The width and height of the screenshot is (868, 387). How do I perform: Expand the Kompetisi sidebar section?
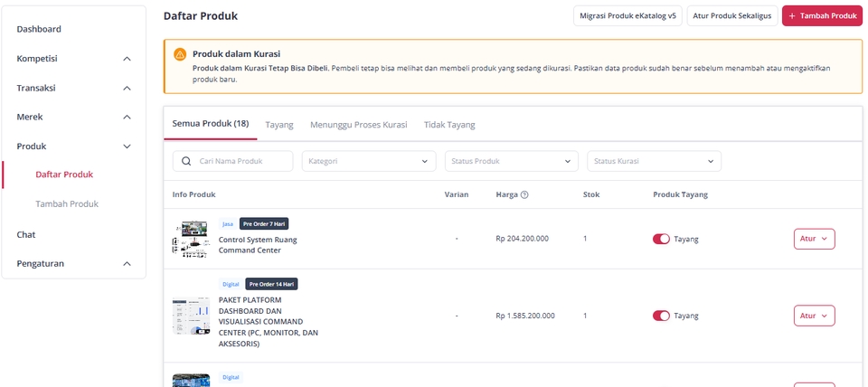click(x=127, y=59)
